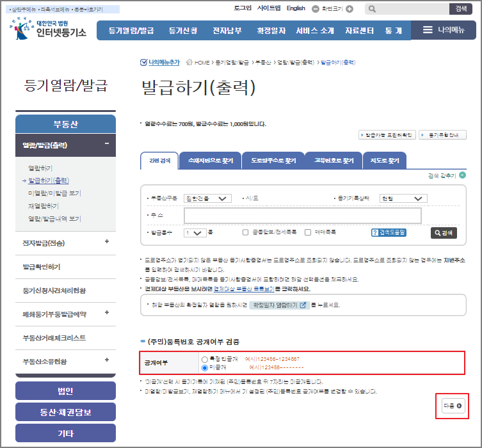Expand 부동산소유현황 plus icon
Viewport: 482px width, 448px height.
[107, 360]
